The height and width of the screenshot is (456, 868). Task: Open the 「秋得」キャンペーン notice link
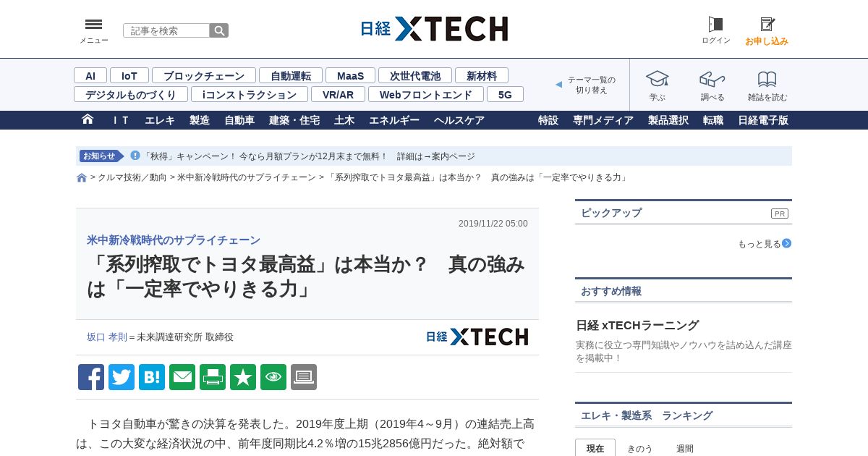point(310,156)
